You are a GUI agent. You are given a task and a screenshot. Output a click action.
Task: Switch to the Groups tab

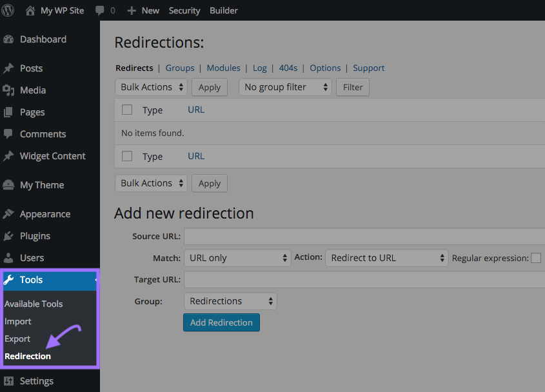[x=179, y=68]
